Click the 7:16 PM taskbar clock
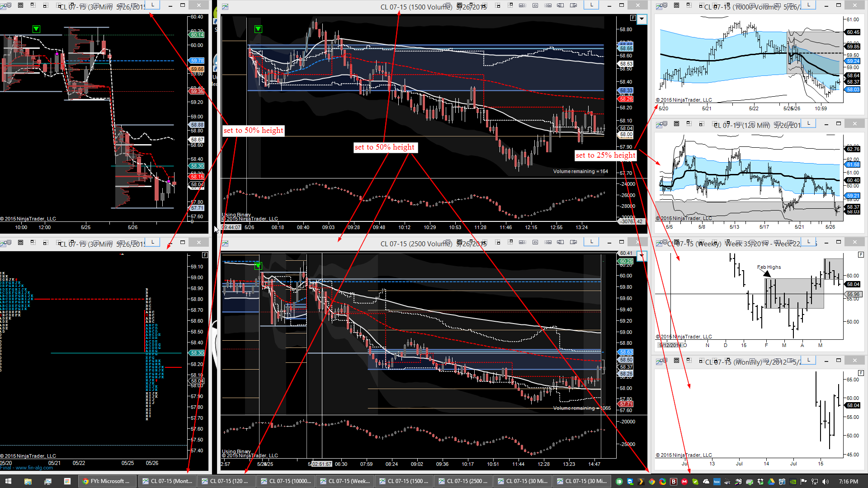The height and width of the screenshot is (488, 868). pos(848,481)
